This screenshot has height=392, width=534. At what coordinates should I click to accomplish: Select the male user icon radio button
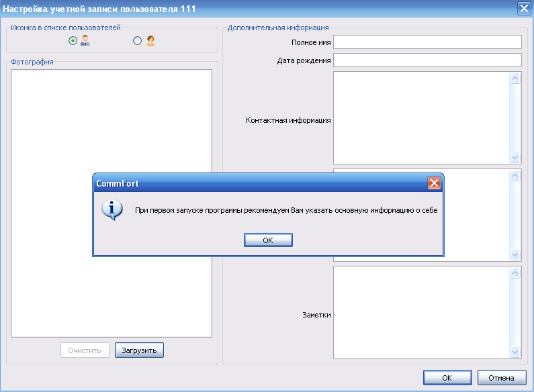[x=73, y=41]
